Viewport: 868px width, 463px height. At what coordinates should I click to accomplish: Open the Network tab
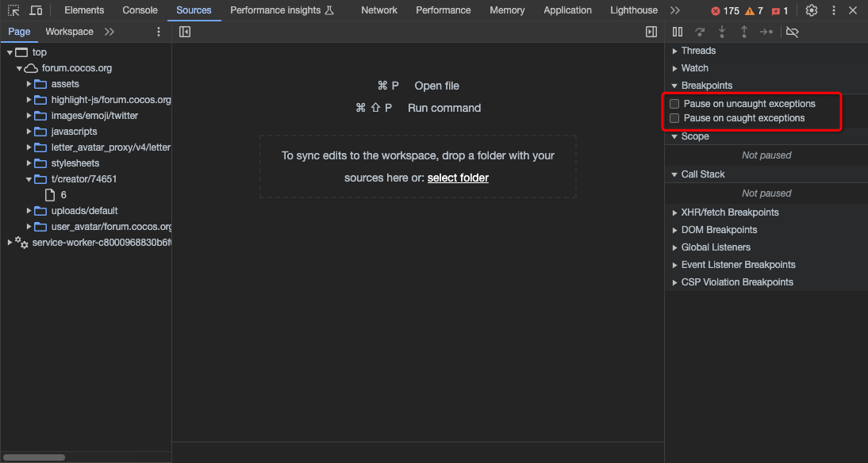tap(379, 10)
